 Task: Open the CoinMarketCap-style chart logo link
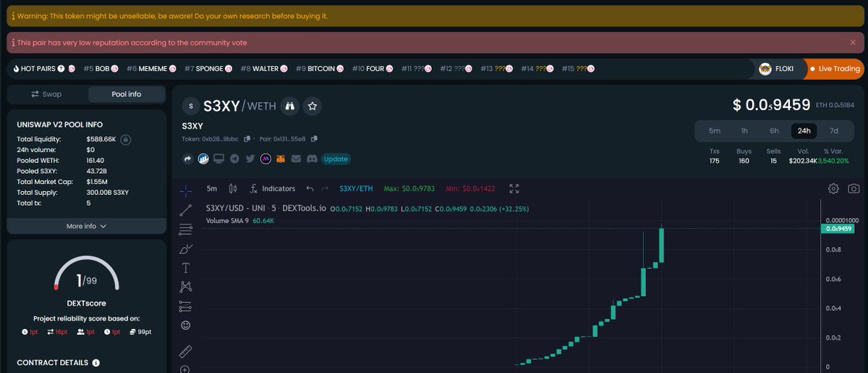coord(203,158)
